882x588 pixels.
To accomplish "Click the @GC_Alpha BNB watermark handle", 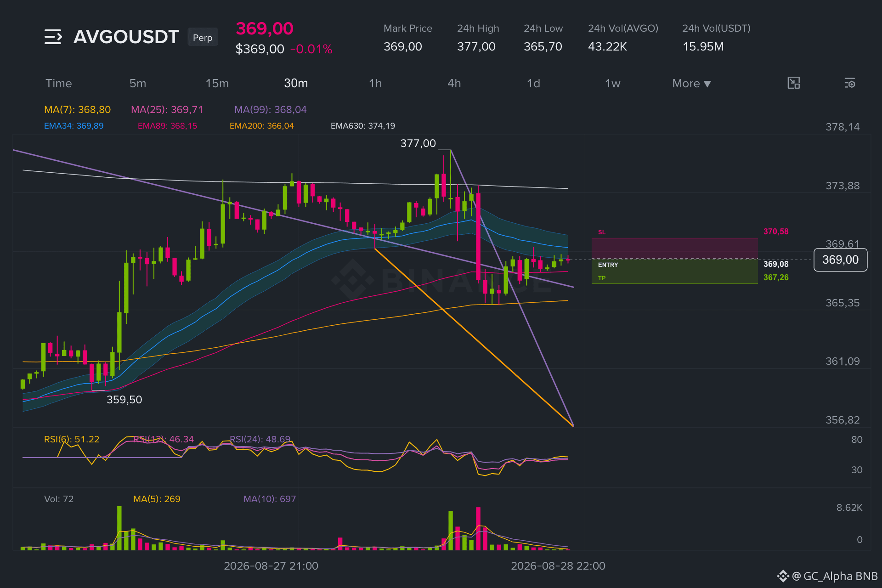I will (835, 576).
